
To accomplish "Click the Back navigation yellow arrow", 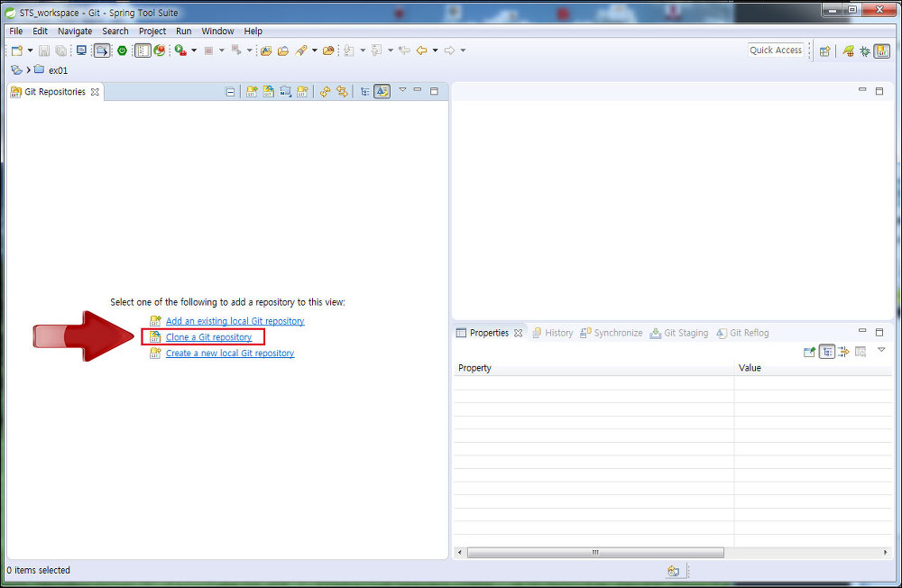I will 421,51.
